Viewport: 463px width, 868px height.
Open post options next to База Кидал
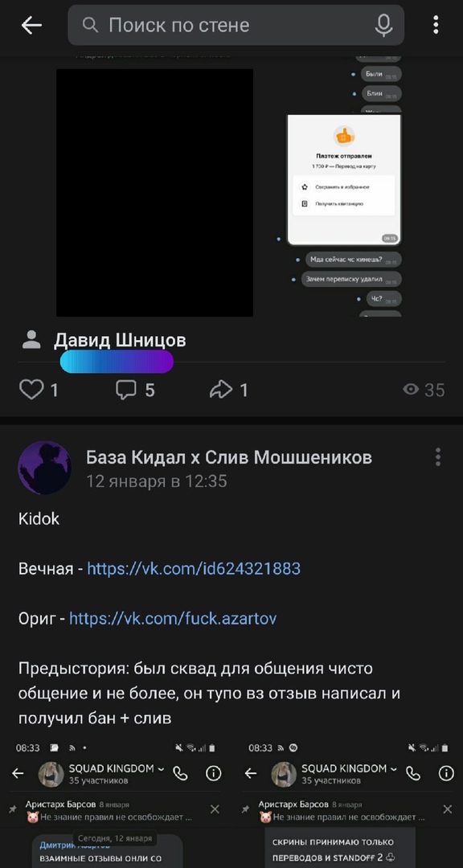coord(437,457)
